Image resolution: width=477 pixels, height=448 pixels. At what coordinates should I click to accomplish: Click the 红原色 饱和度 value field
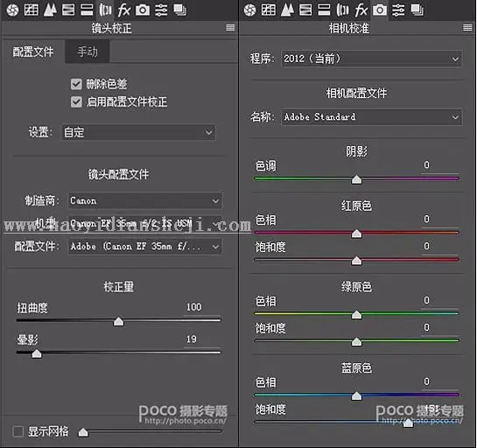(x=440, y=247)
